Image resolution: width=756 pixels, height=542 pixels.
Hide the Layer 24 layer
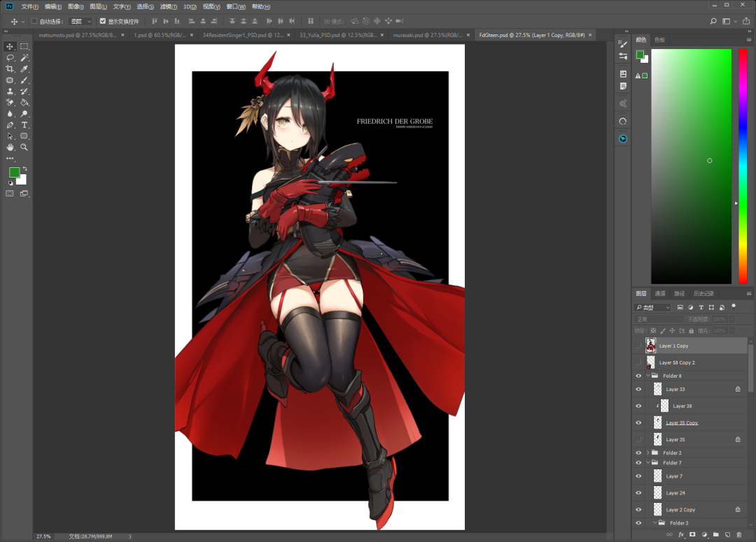638,493
